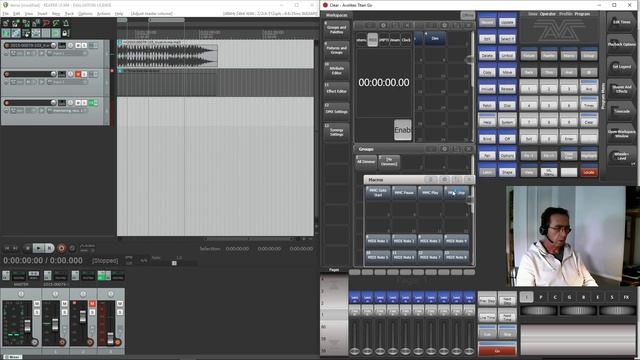Click the Edit Times softkey in Titan
The width and height of the screenshot is (640, 360).
[621, 22]
